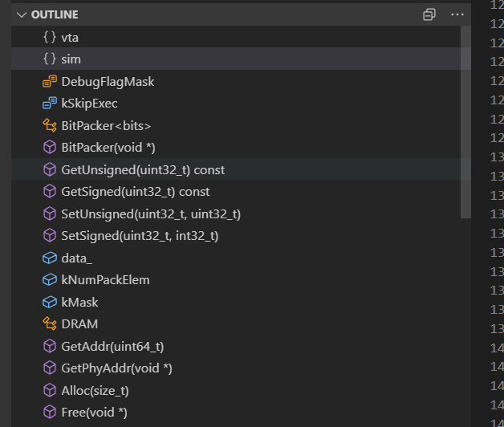Jump to GetAddr(uint64_t) method
The width and height of the screenshot is (504, 427).
[236, 346]
